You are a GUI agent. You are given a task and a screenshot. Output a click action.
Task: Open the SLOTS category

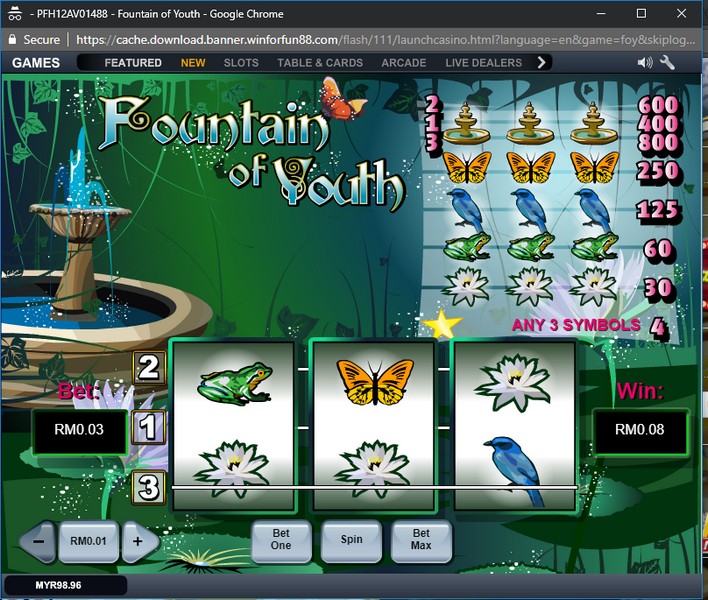[241, 62]
